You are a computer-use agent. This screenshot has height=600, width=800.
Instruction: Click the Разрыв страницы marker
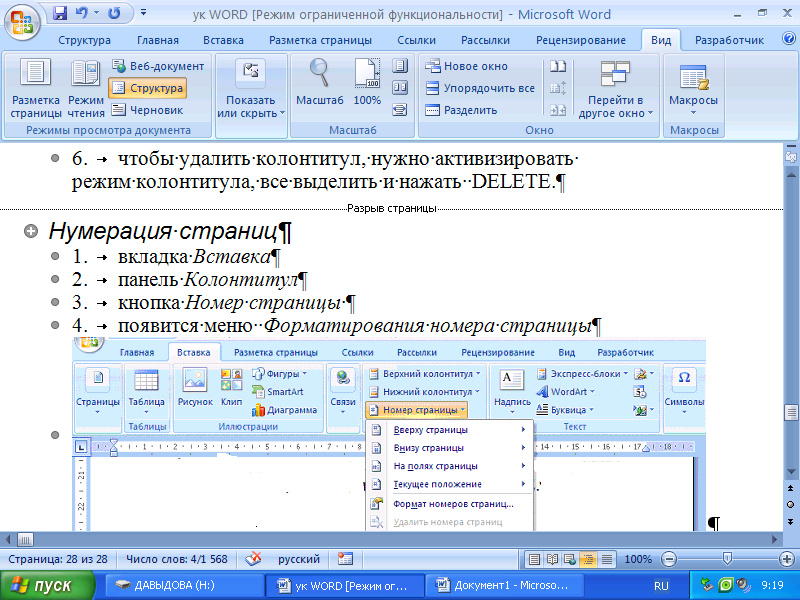[x=391, y=209]
